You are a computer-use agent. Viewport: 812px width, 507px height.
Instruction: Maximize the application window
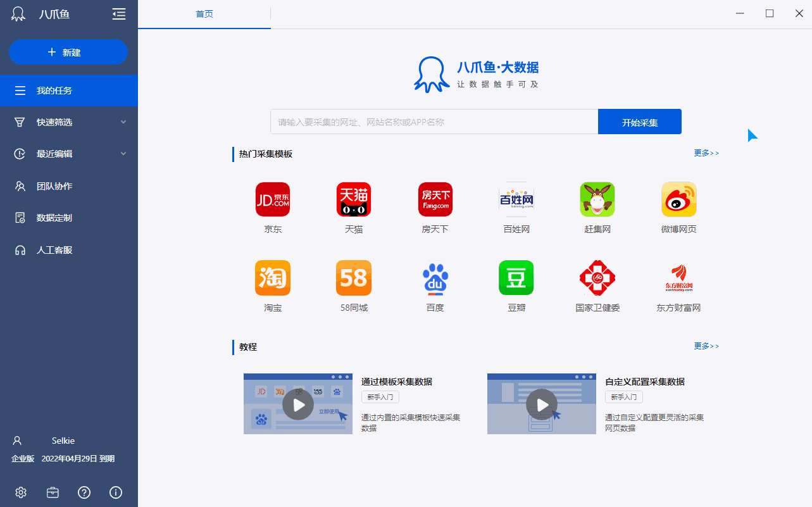770,13
